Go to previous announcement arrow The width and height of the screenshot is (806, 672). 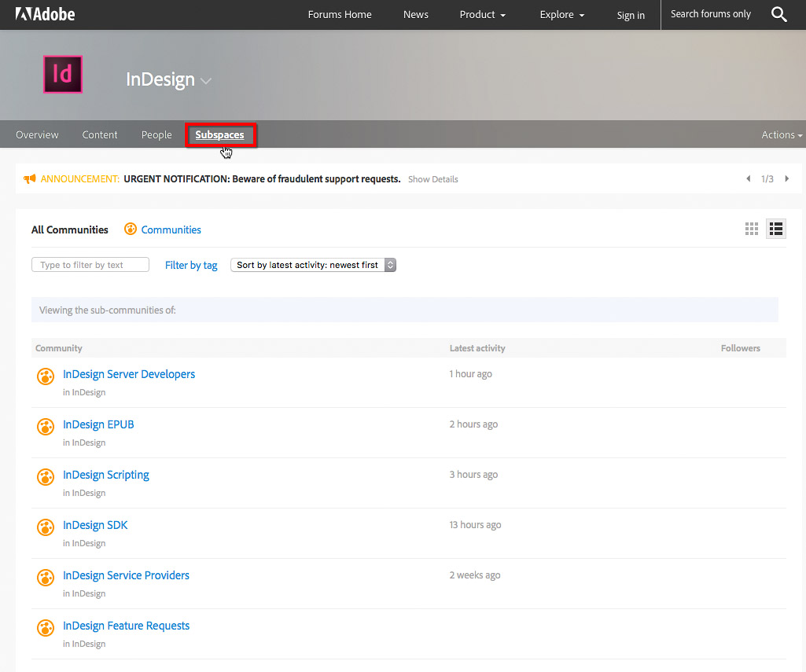(749, 178)
